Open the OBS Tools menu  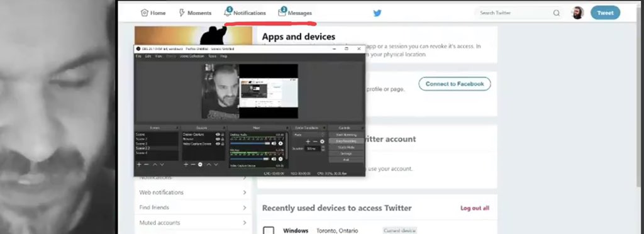click(212, 56)
